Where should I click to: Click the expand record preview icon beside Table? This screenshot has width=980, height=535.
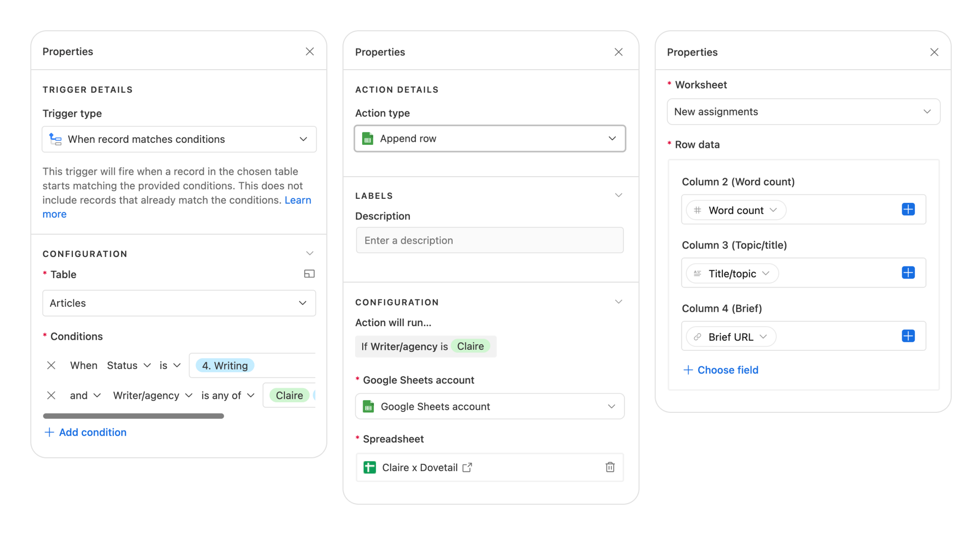(x=310, y=274)
